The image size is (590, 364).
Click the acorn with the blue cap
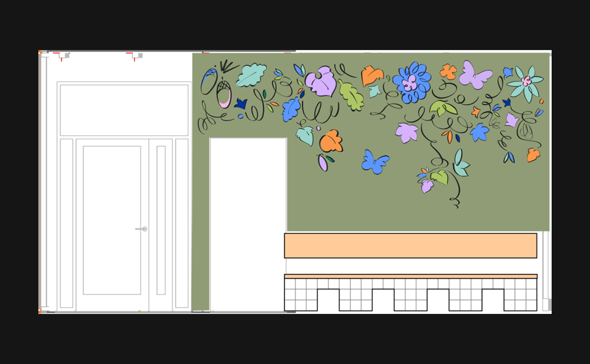(208, 81)
